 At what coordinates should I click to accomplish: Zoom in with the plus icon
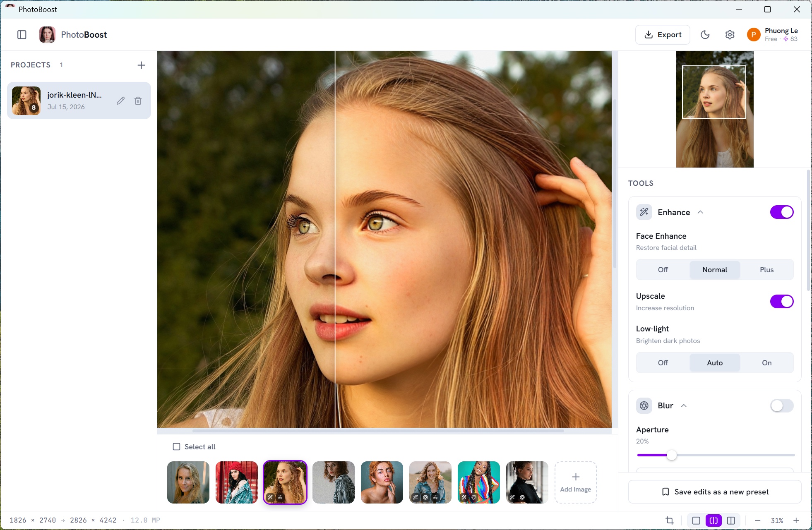tap(796, 520)
